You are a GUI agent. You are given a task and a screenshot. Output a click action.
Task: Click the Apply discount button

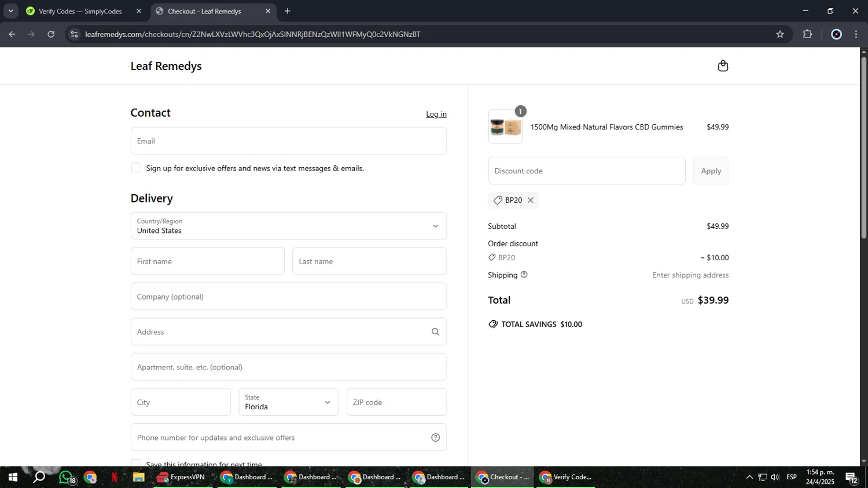coord(711,171)
